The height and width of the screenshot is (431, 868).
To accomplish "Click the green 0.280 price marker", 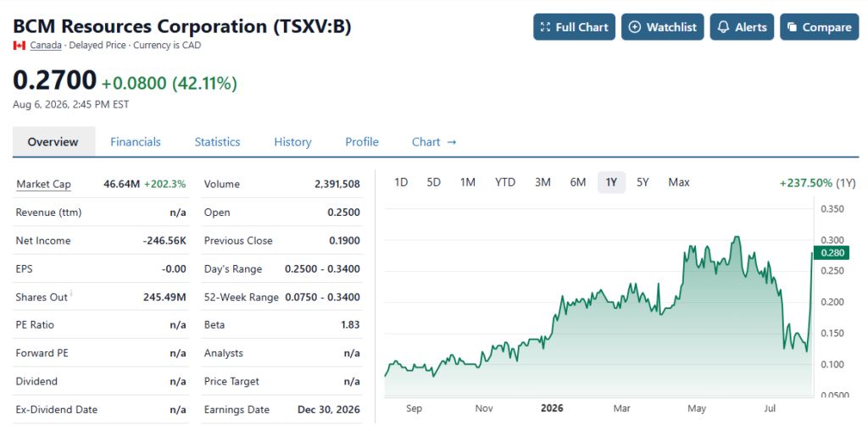I will click(x=831, y=253).
